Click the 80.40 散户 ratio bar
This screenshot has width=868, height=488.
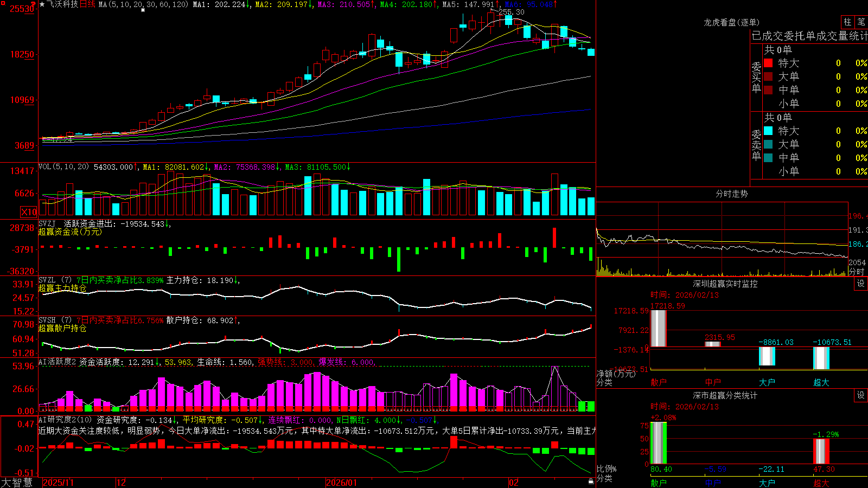[x=659, y=443]
